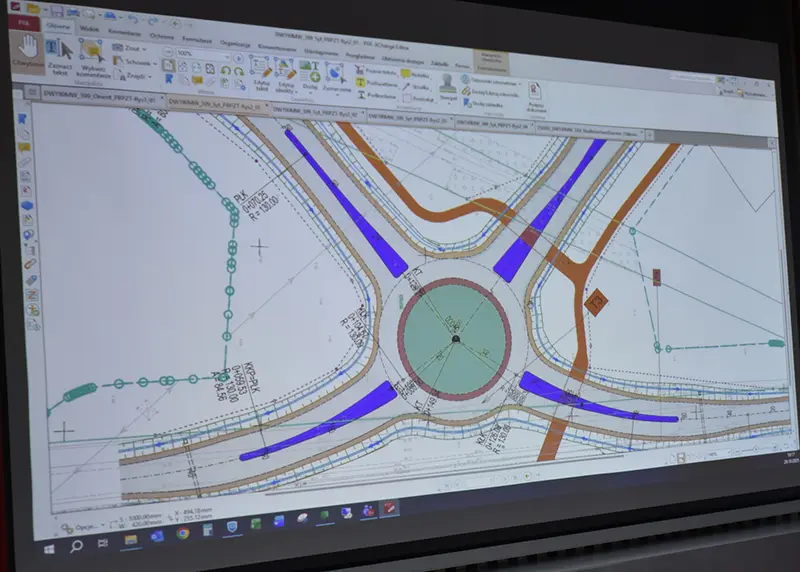800x572 pixels.
Task: Open Google Chrome from the taskbar
Action: 183,534
